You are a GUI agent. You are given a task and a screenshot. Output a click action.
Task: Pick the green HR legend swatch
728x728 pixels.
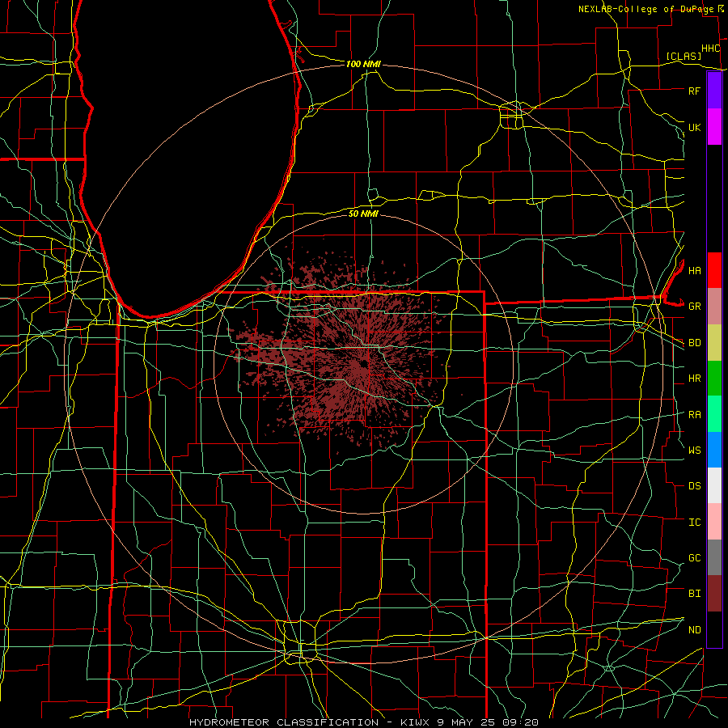[x=714, y=378]
